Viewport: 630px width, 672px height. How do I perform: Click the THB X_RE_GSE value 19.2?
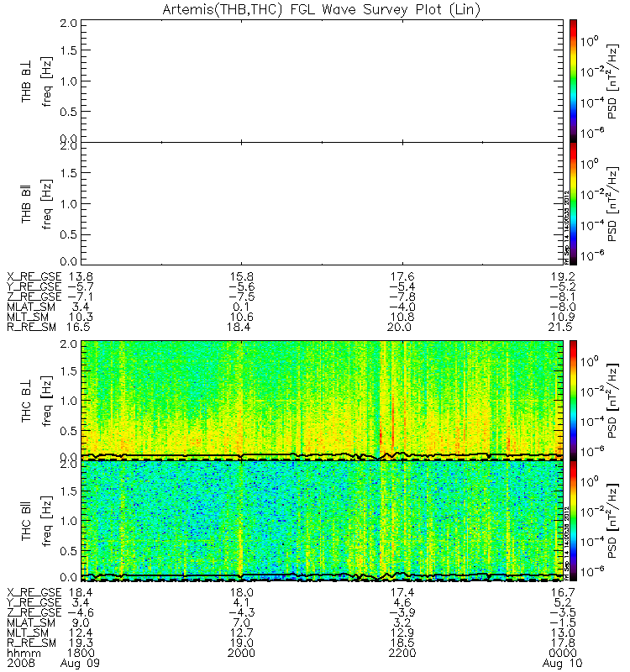click(x=563, y=276)
